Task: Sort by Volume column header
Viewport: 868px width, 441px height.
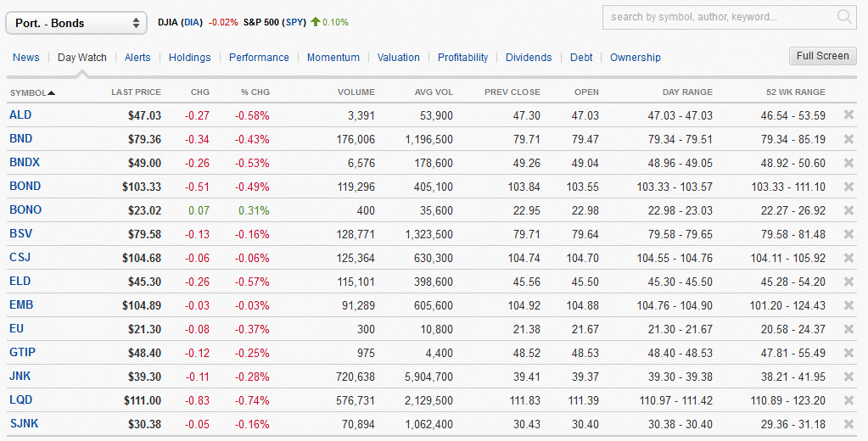Action: point(356,92)
